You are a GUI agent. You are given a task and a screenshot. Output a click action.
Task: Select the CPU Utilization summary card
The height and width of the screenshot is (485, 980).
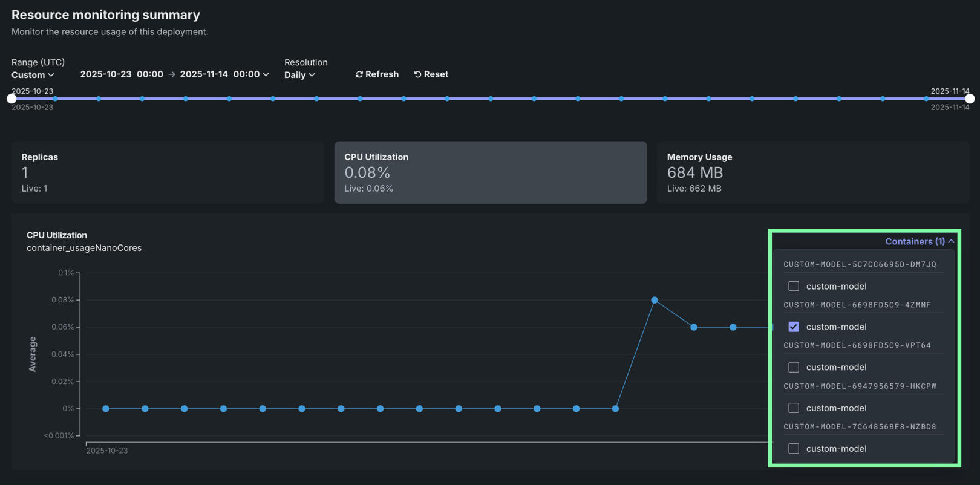(x=490, y=172)
